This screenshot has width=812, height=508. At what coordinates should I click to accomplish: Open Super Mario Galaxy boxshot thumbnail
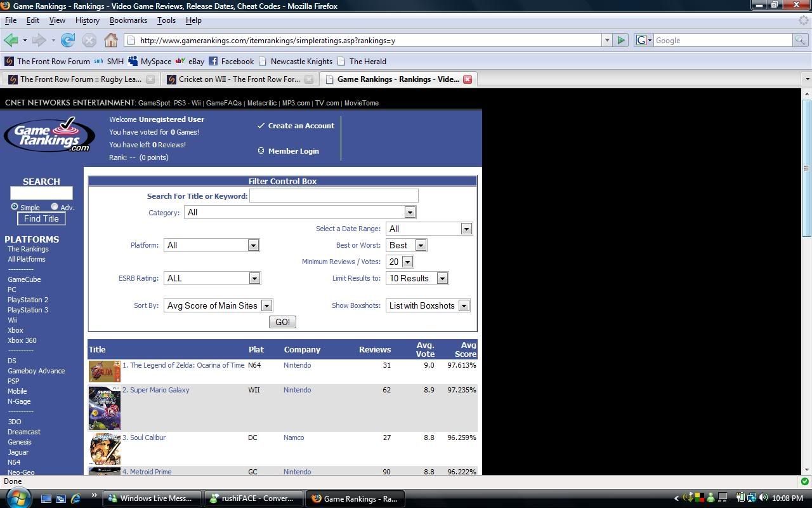click(105, 408)
